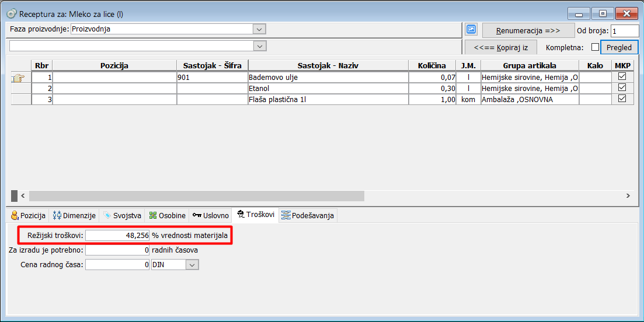The width and height of the screenshot is (644, 322).
Task: Select the Uslovno tab
Action: (210, 215)
